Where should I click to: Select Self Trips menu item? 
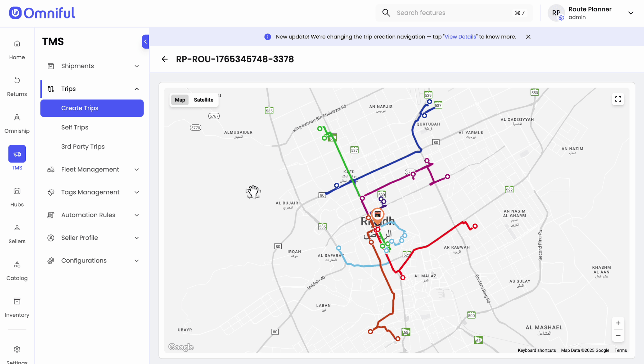(75, 127)
